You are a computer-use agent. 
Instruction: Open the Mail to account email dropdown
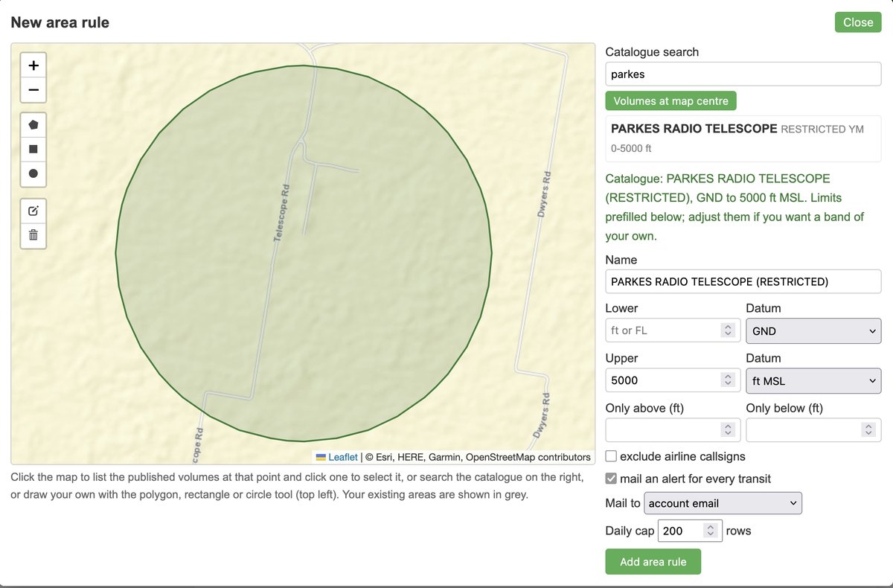point(723,503)
